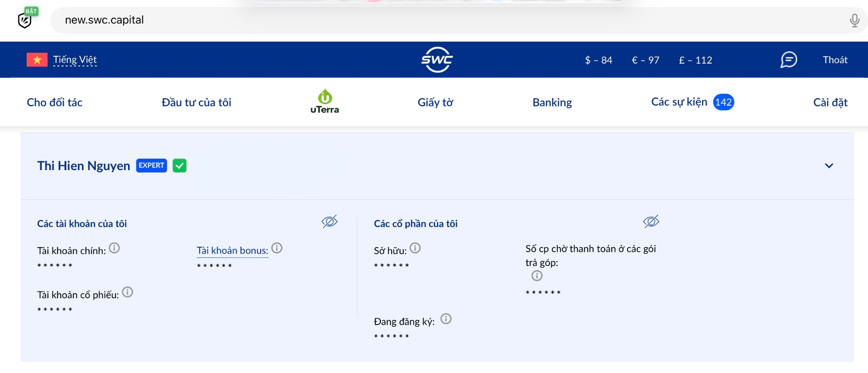The width and height of the screenshot is (868, 373).
Task: Open the chat support icon
Action: click(x=788, y=60)
